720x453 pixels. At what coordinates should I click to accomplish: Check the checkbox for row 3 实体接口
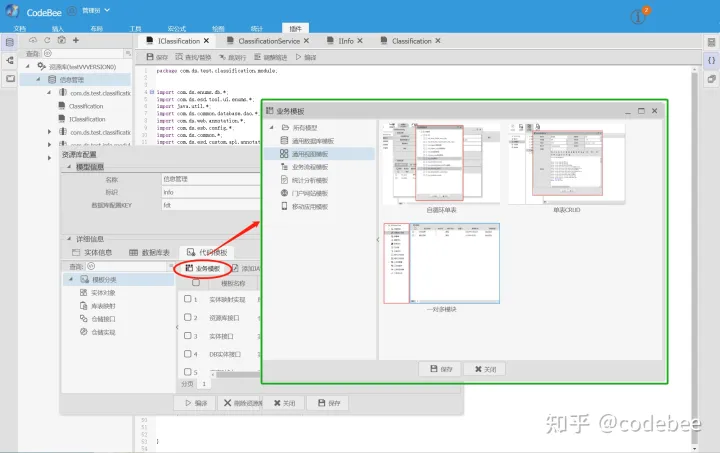(187, 336)
